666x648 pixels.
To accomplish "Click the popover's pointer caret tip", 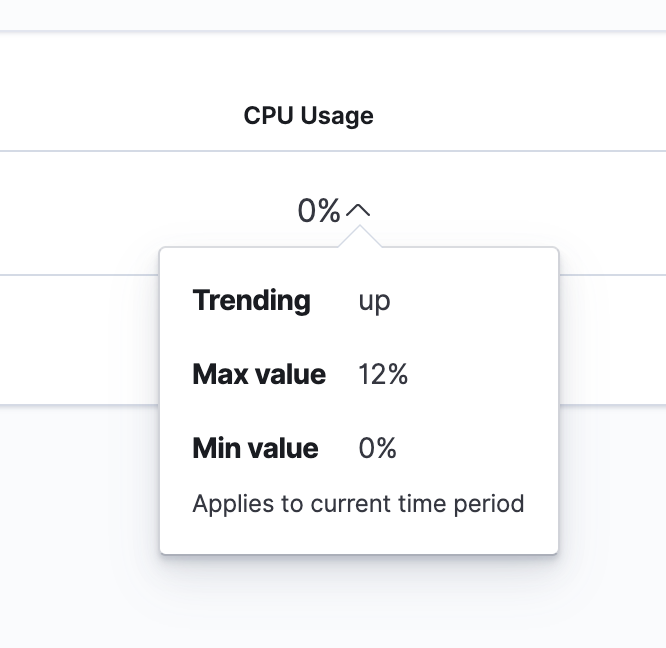I will click(359, 232).
